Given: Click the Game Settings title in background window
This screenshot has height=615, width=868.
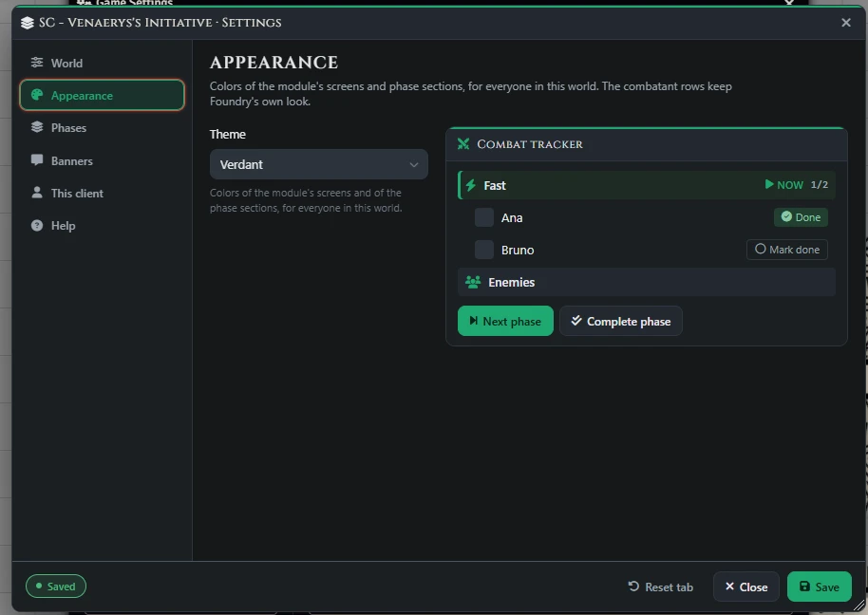Looking at the screenshot, I should point(134,3).
